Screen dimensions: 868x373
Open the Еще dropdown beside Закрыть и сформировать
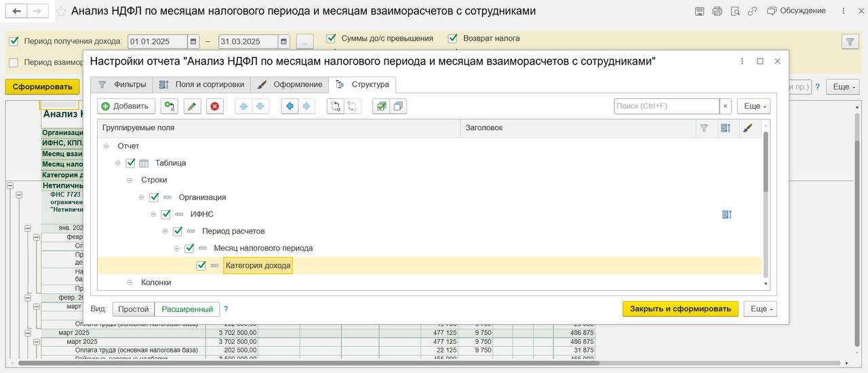[760, 309]
